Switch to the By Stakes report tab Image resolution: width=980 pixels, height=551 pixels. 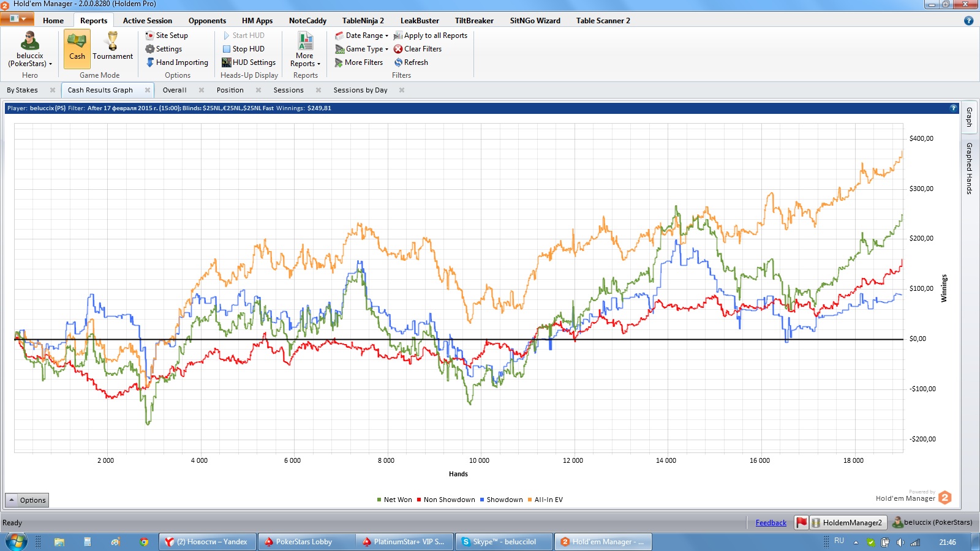tap(22, 90)
